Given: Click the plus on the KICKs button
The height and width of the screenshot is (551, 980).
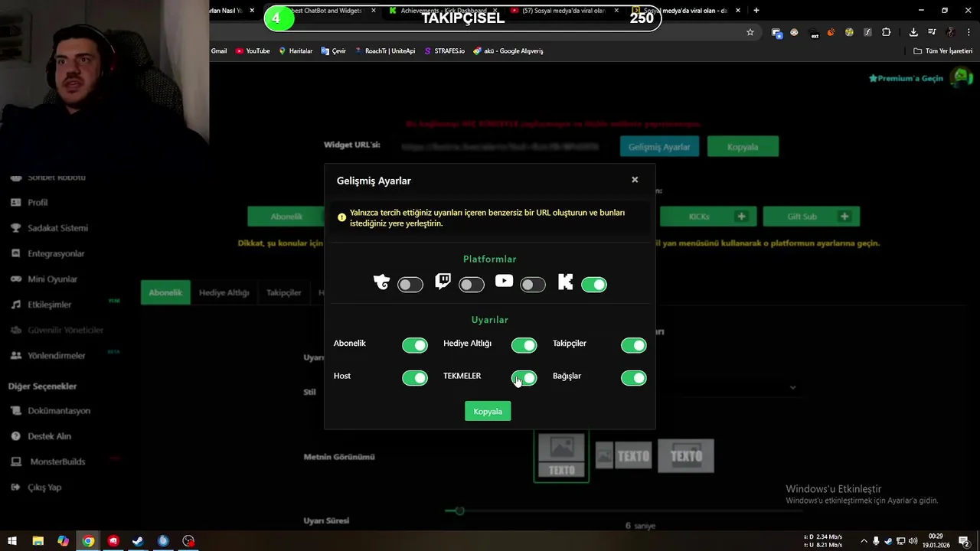Looking at the screenshot, I should click(x=741, y=217).
